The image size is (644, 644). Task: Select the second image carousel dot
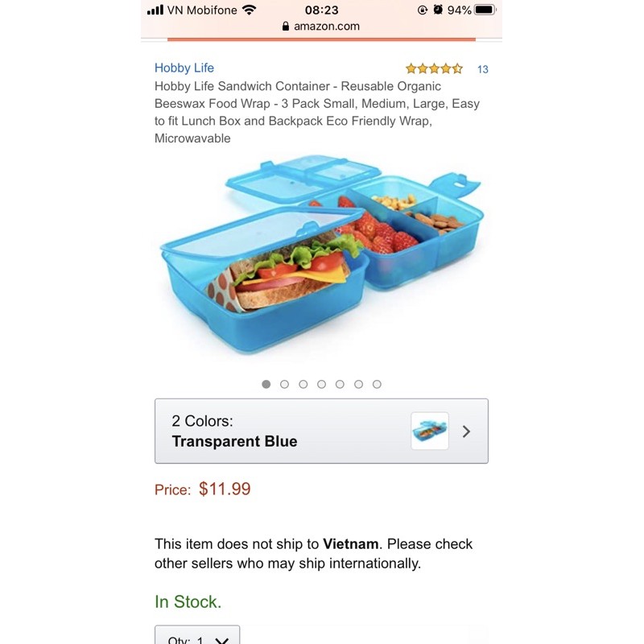(x=284, y=384)
